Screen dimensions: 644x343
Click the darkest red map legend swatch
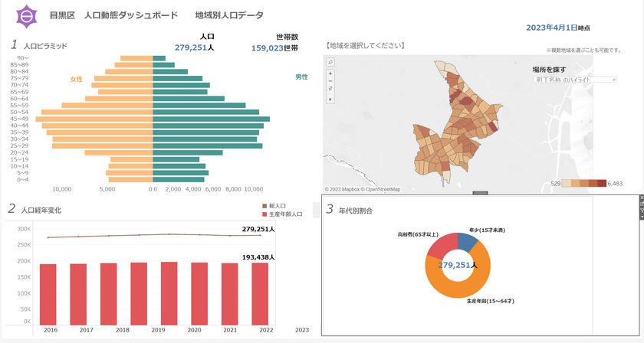[x=602, y=184]
